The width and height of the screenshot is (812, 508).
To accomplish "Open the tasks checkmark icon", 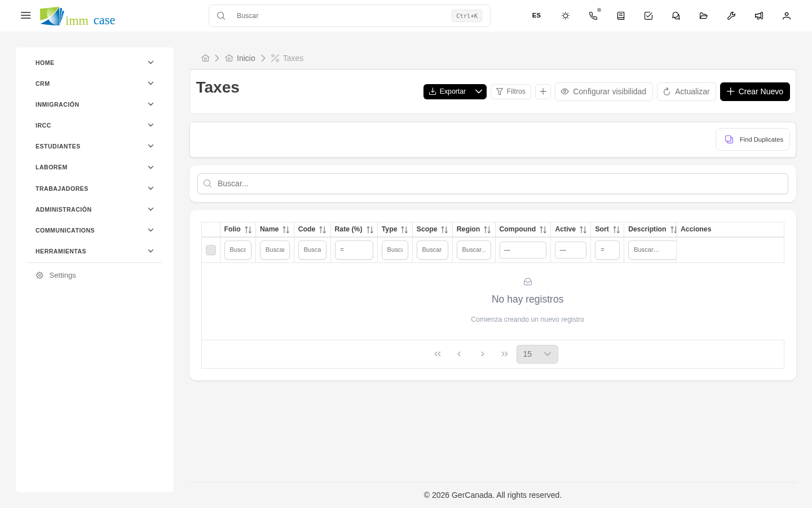I will click(x=648, y=16).
